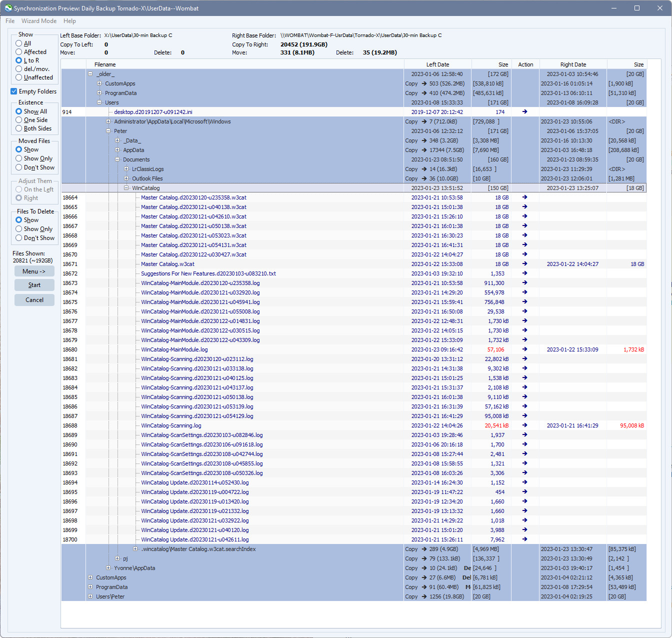Expand the Master Catalog.w3cat.searchIndex folder
The width and height of the screenshot is (672, 638).
pyautogui.click(x=135, y=549)
